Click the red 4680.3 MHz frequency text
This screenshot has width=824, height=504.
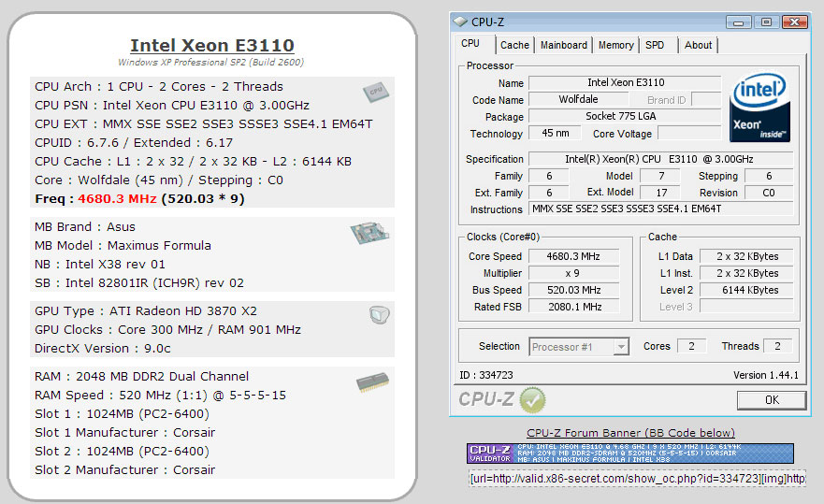[117, 198]
